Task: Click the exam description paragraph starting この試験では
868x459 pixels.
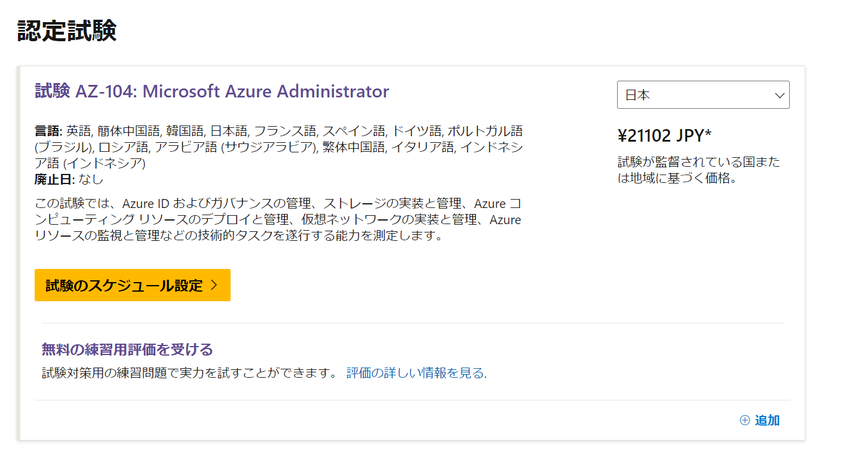Action: [278, 220]
